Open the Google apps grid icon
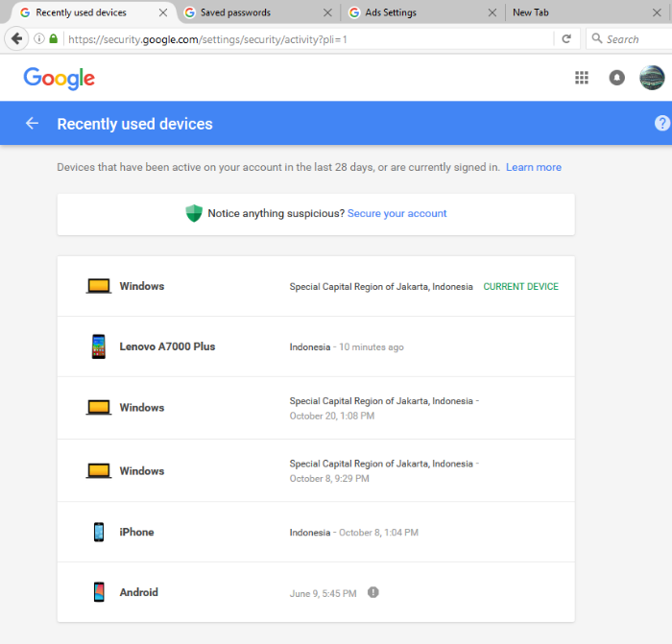Image resolution: width=672 pixels, height=644 pixels. click(x=582, y=78)
